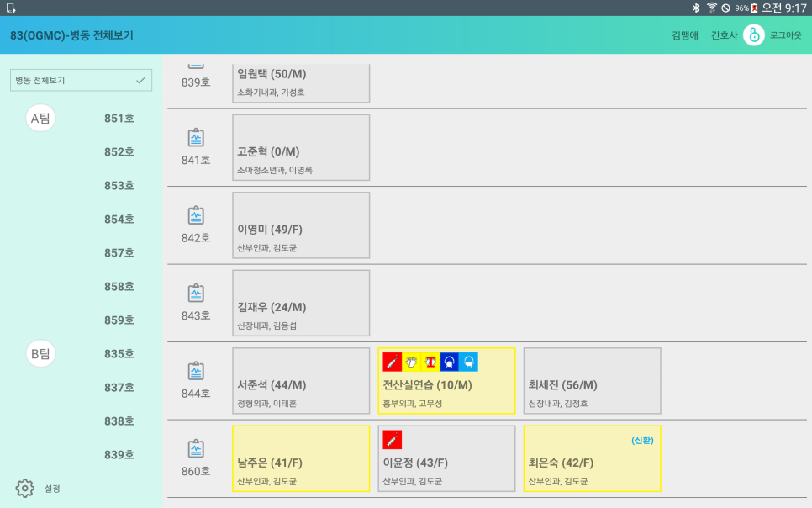Image resolution: width=812 pixels, height=508 pixels.
Task: Open patient card 최은숙 (42/F)
Action: [x=592, y=458]
